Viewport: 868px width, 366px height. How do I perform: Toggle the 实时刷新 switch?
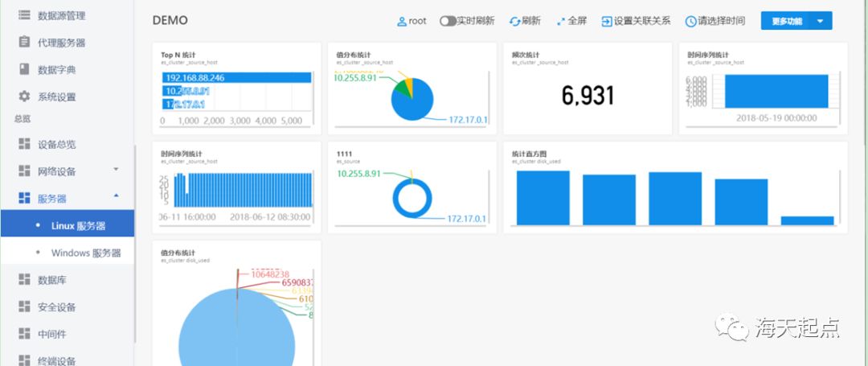[448, 21]
